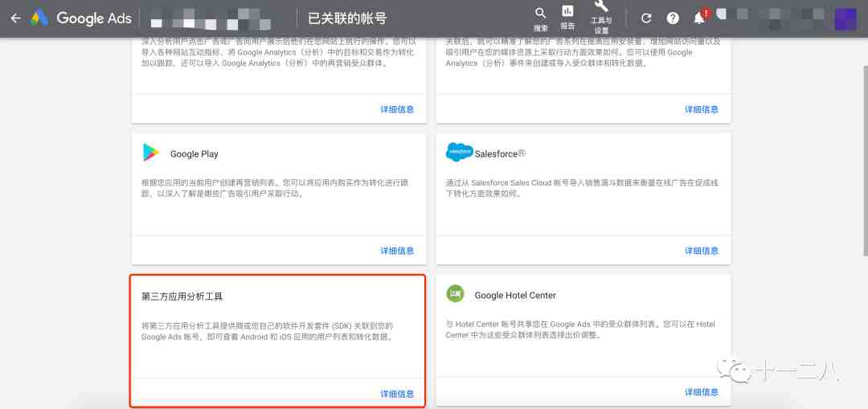Screen dimensions: 868x409
Task: Refresh the page with circular arrow
Action: click(x=646, y=18)
